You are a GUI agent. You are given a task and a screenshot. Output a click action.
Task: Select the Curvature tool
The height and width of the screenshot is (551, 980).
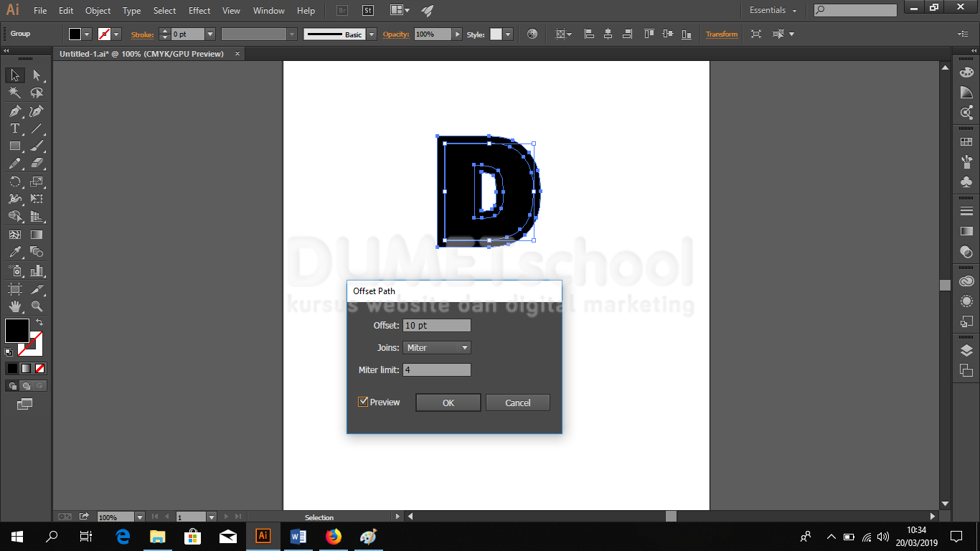click(37, 111)
